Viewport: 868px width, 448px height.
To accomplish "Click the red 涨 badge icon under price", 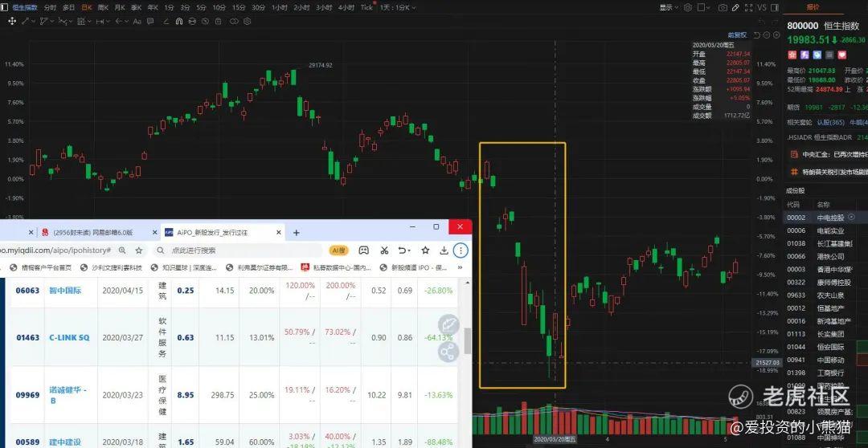I will click(x=792, y=55).
